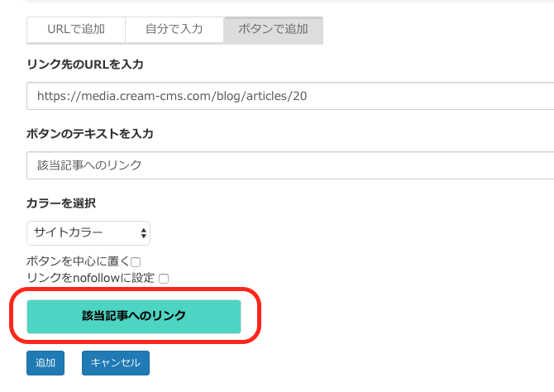The image size is (554, 392).
Task: Click the キャンセル button
Action: click(116, 363)
